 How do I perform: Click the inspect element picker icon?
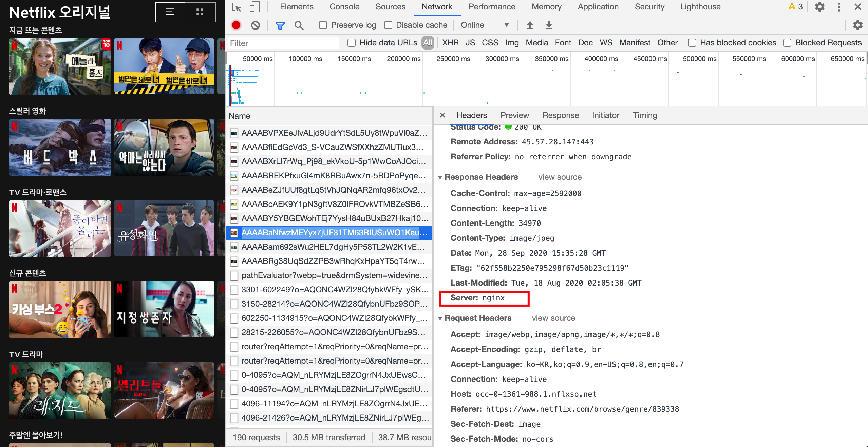[237, 7]
